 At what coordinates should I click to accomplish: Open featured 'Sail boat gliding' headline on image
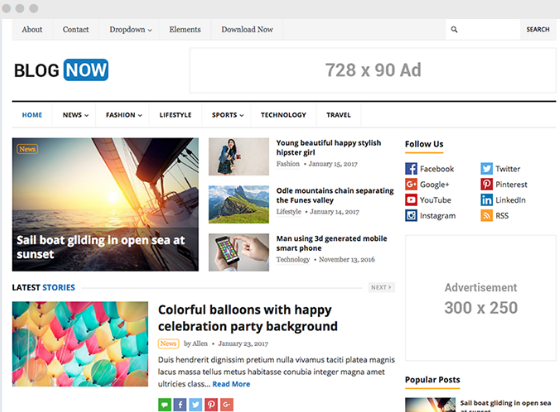pos(101,247)
